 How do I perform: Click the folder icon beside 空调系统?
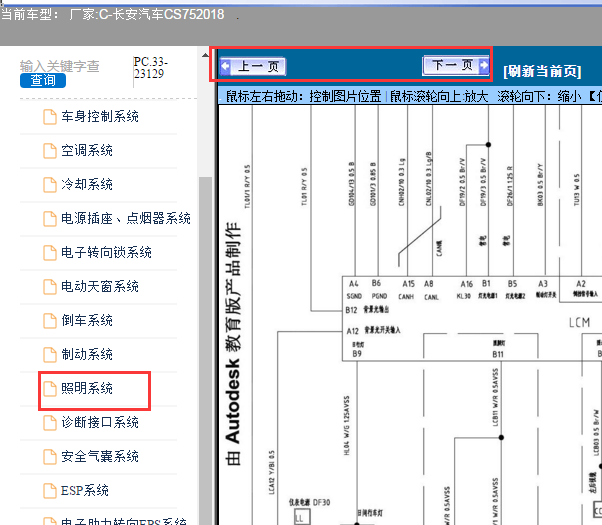(50, 151)
